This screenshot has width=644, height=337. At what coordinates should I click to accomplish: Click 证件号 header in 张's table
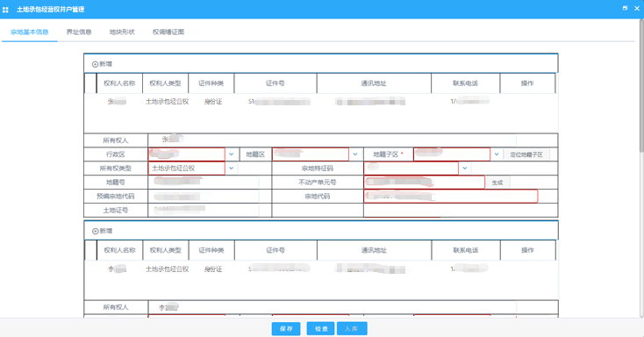275,83
